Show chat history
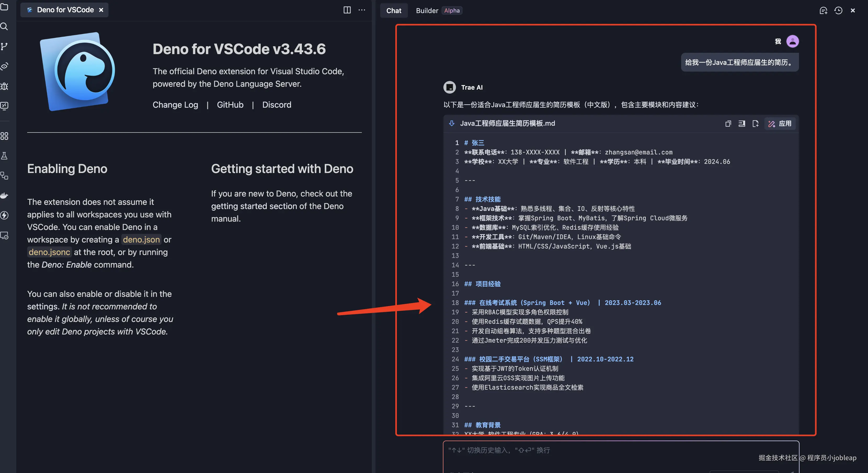868x473 pixels. 838,10
